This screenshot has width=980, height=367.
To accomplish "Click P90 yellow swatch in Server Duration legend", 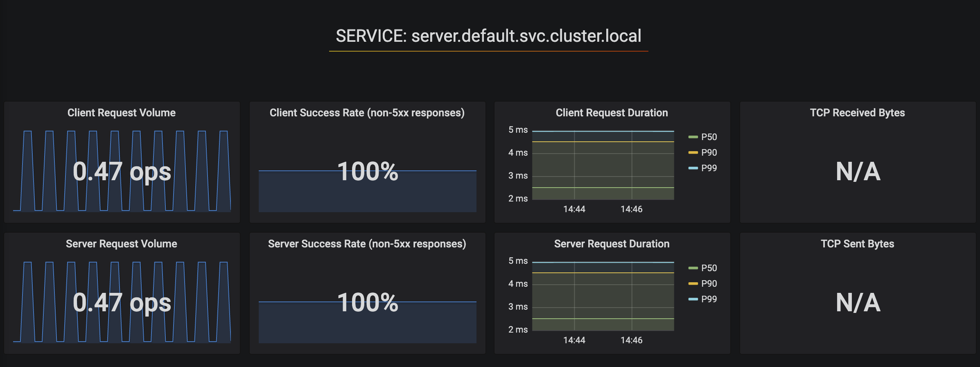I will tap(693, 283).
